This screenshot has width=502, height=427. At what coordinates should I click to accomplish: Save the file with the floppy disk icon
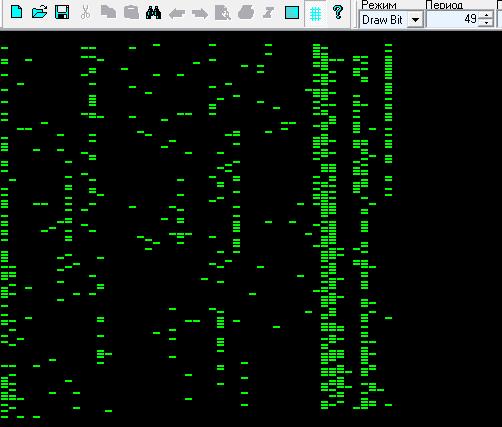click(x=62, y=12)
